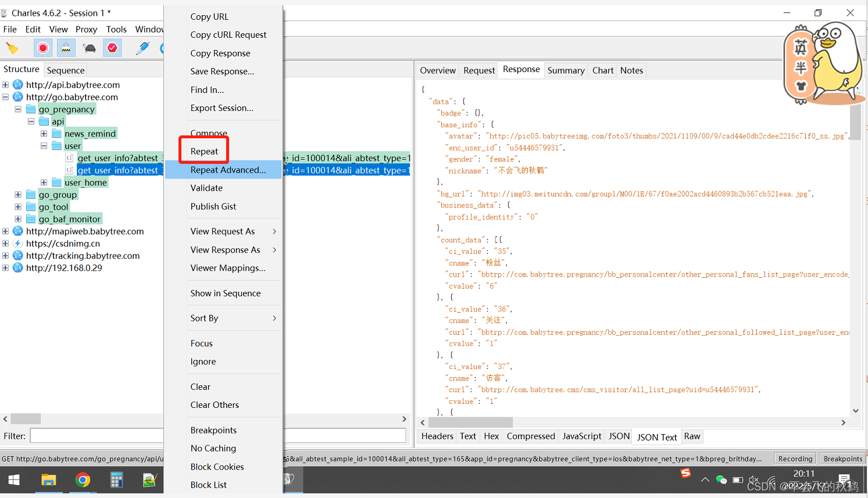868x498 pixels.
Task: Select the go_baf_monitor tree row
Action: pyautogui.click(x=70, y=219)
